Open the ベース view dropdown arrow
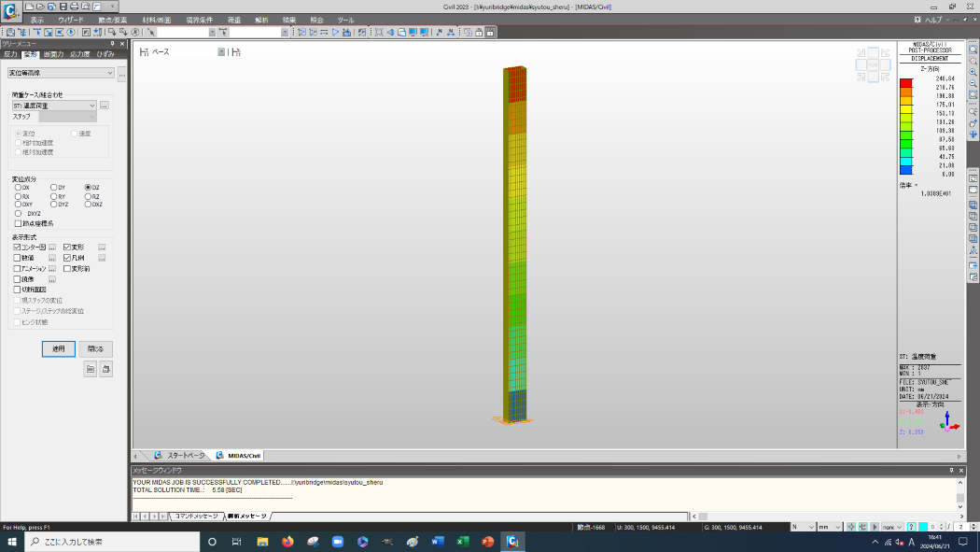Viewport: 980px width, 552px height. [x=221, y=52]
